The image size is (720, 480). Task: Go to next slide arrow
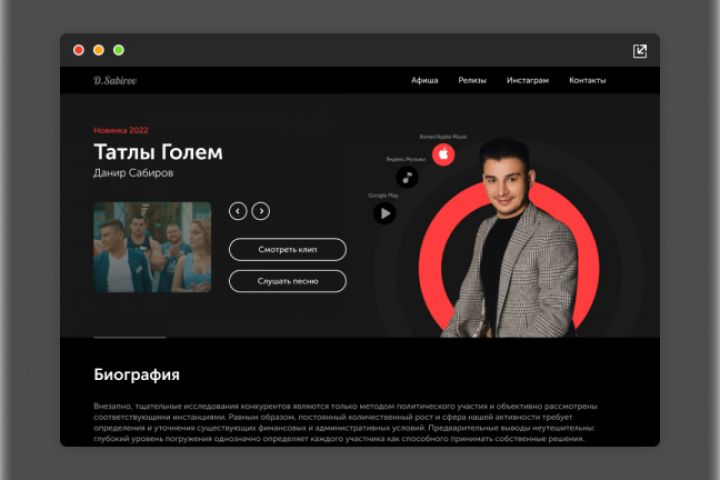261,211
